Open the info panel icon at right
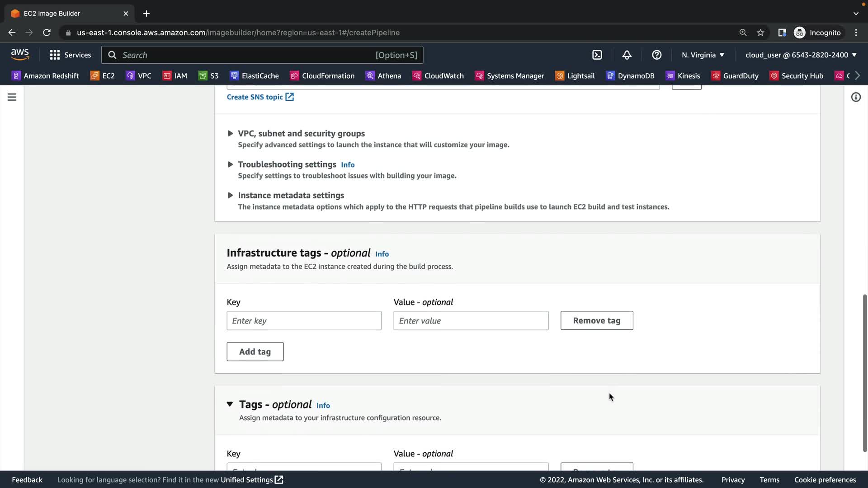This screenshot has width=868, height=488. [856, 97]
